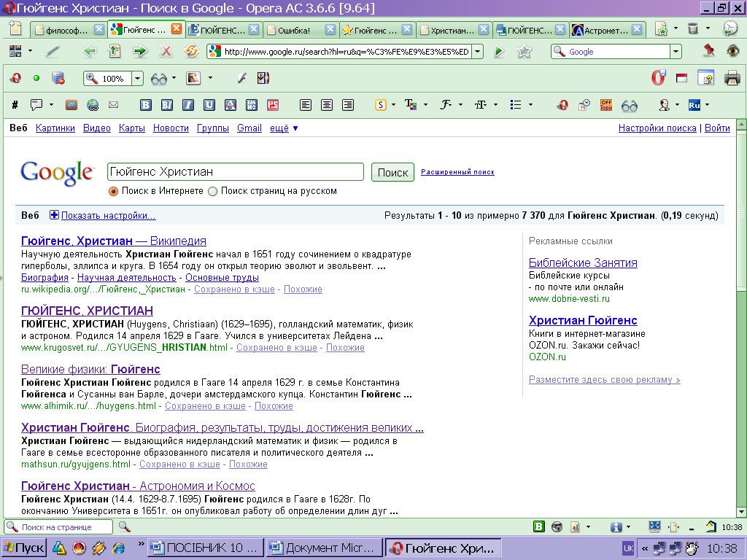
Task: Open the Google search engine dropdown
Action: [676, 52]
